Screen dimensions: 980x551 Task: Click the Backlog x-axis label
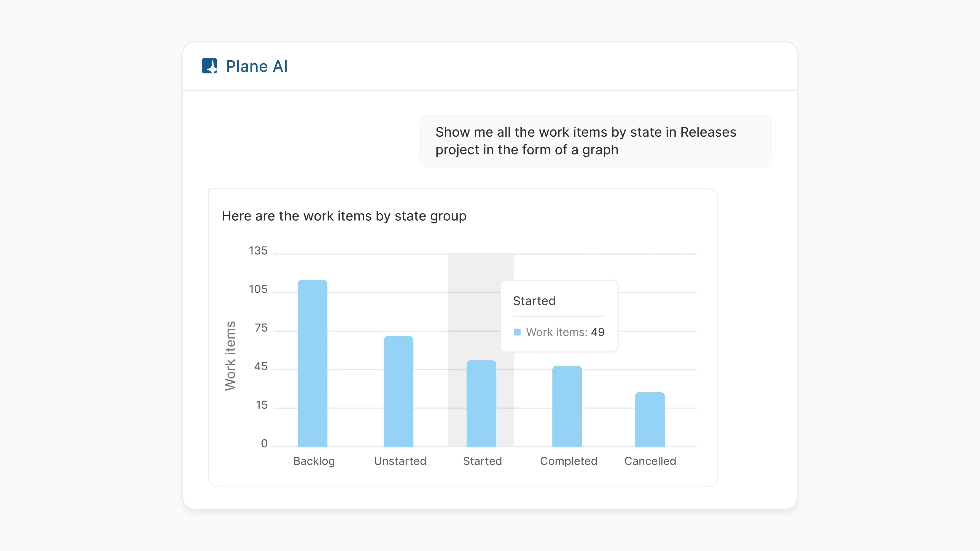click(x=314, y=461)
